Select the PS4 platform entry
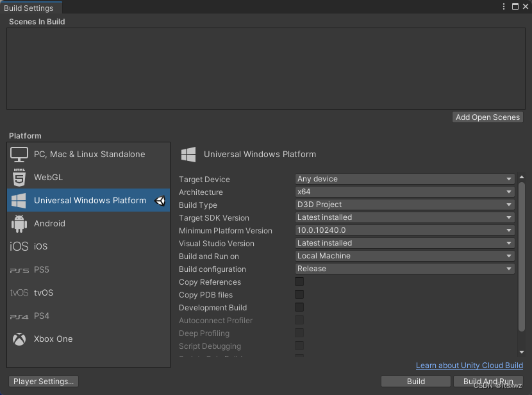Viewport: 532px width, 395px height. (88, 316)
